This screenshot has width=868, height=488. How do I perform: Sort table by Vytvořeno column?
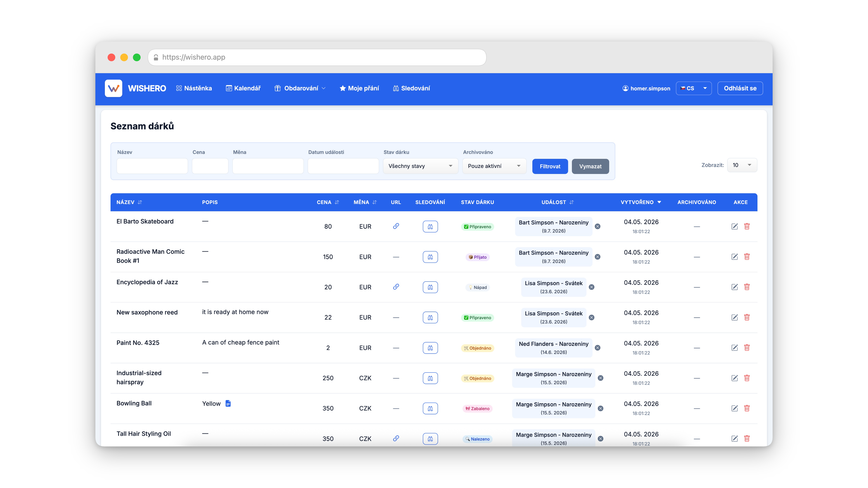pyautogui.click(x=641, y=202)
